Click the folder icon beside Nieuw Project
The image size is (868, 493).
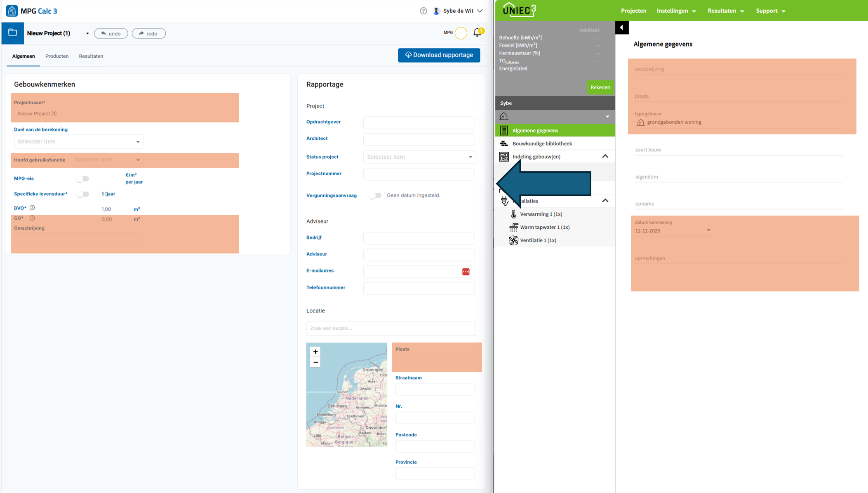tap(12, 33)
